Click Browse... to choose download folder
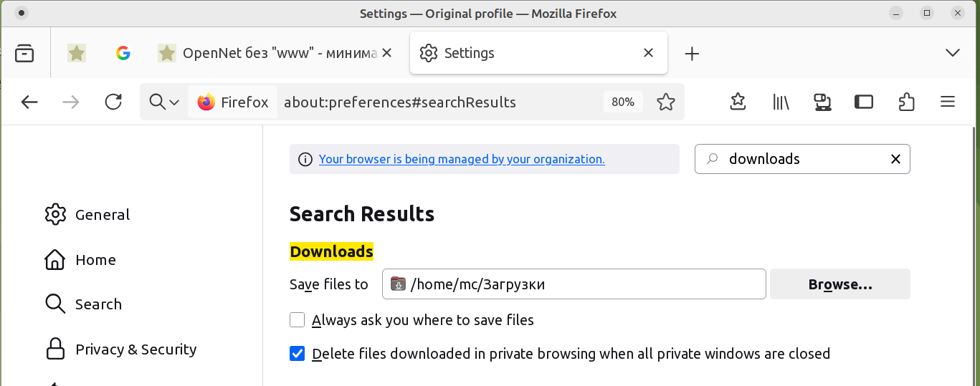Image resolution: width=980 pixels, height=386 pixels. 839,284
